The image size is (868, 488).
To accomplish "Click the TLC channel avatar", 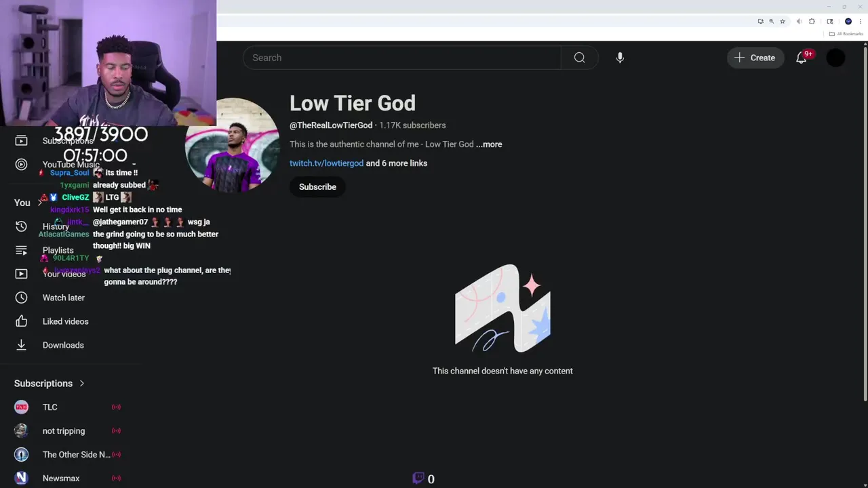I will [21, 407].
